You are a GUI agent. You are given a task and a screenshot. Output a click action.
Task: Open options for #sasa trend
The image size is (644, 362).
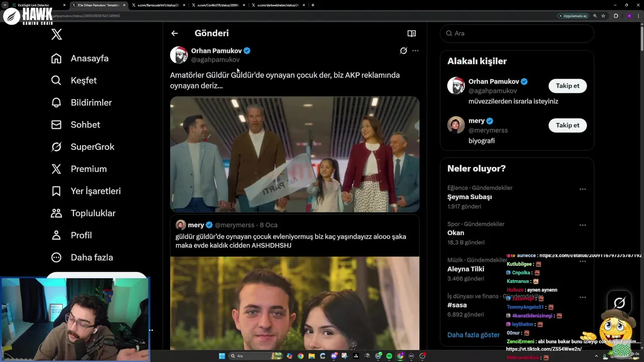point(583,298)
